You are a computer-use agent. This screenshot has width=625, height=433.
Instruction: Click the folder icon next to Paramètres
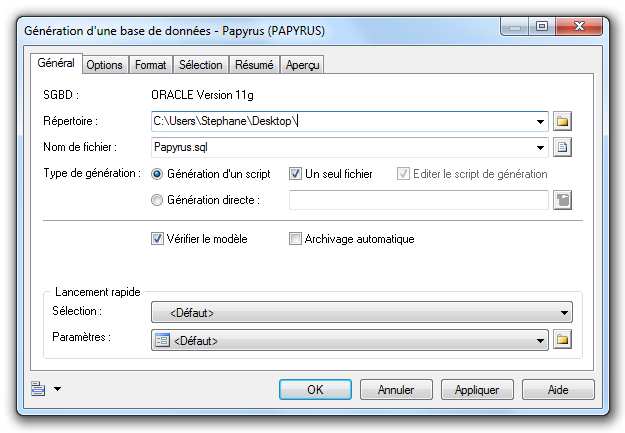point(562,340)
